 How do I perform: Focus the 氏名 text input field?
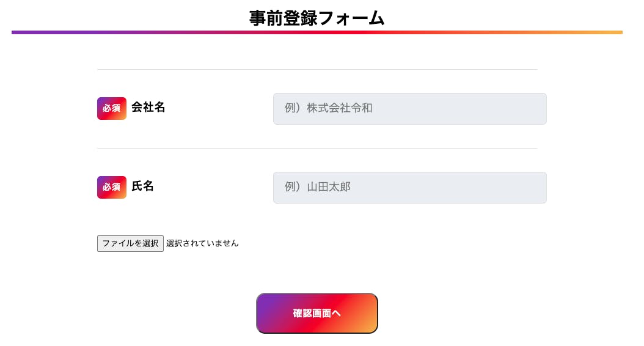click(409, 188)
